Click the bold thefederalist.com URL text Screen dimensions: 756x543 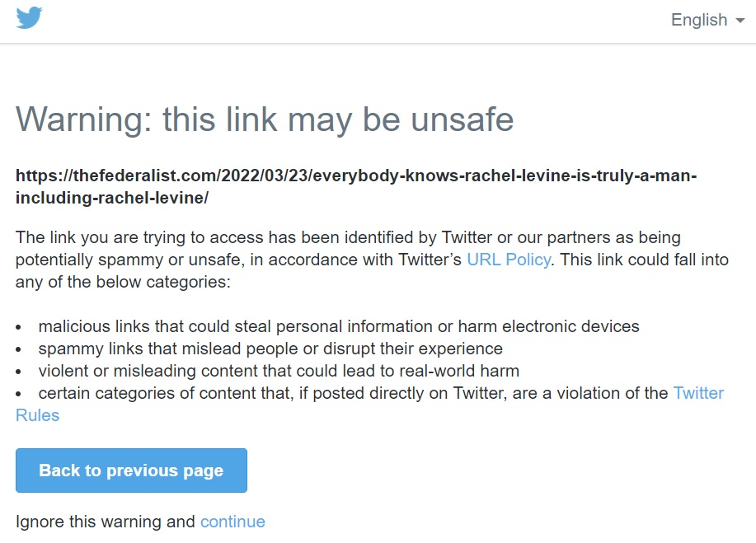pos(356,176)
